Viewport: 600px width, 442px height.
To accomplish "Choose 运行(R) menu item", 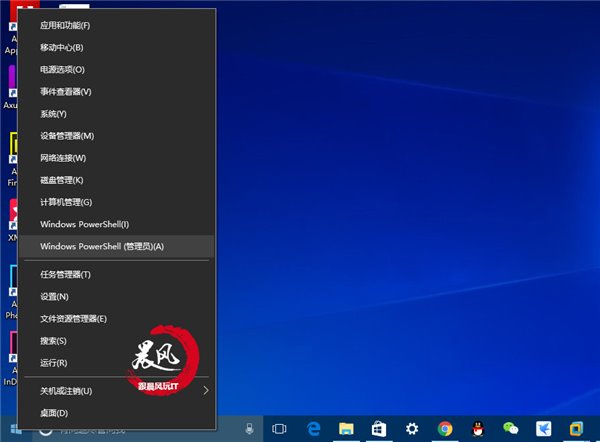I will pyautogui.click(x=53, y=363).
